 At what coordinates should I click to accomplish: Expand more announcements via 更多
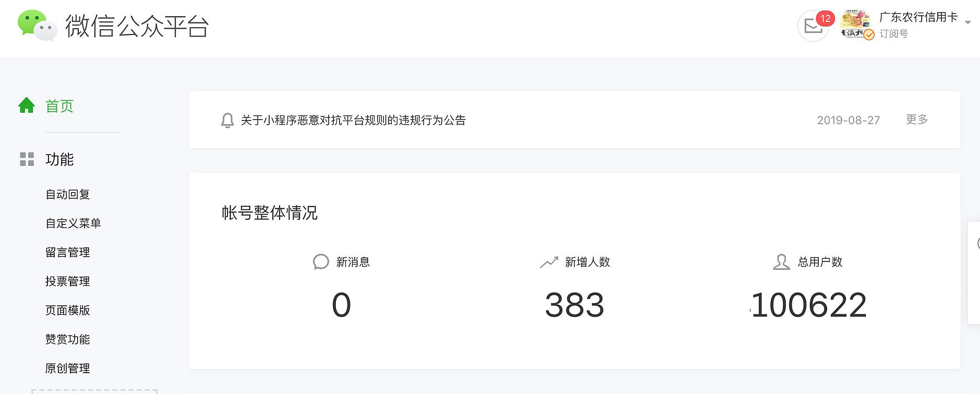(916, 120)
